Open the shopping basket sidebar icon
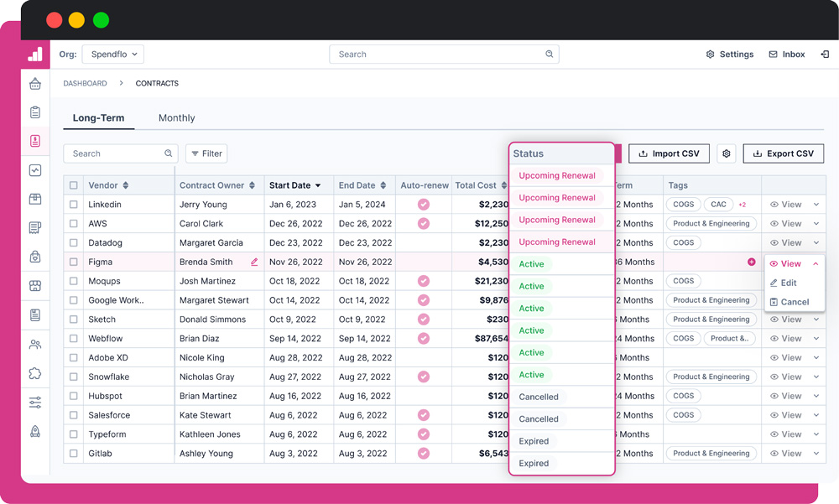This screenshot has height=504, width=839. pyautogui.click(x=35, y=84)
